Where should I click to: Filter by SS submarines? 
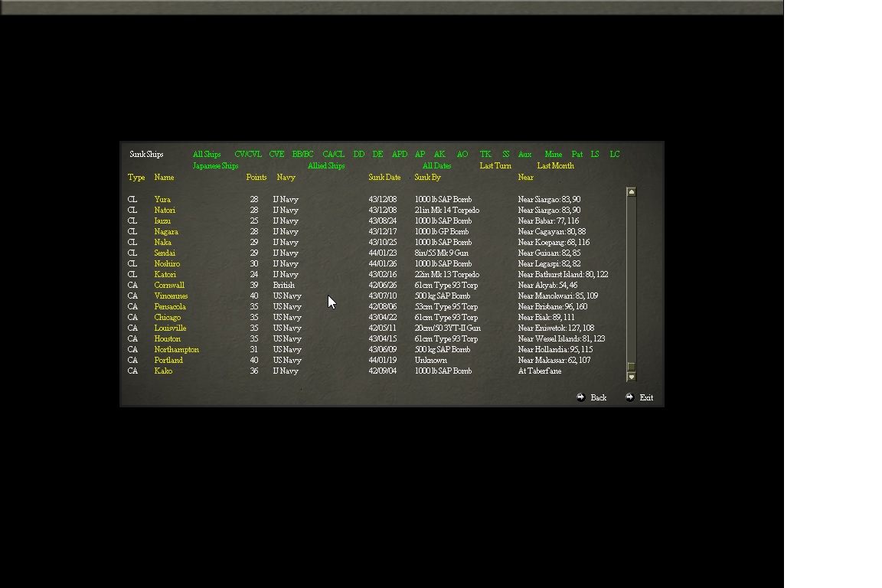pos(505,154)
